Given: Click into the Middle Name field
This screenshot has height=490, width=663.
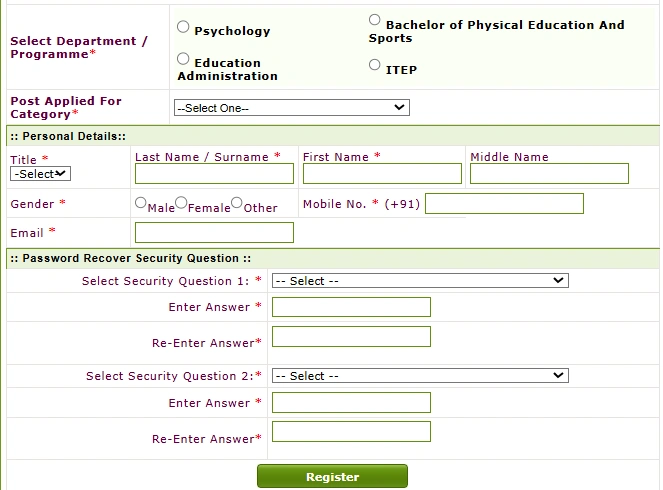Looking at the screenshot, I should pos(549,174).
